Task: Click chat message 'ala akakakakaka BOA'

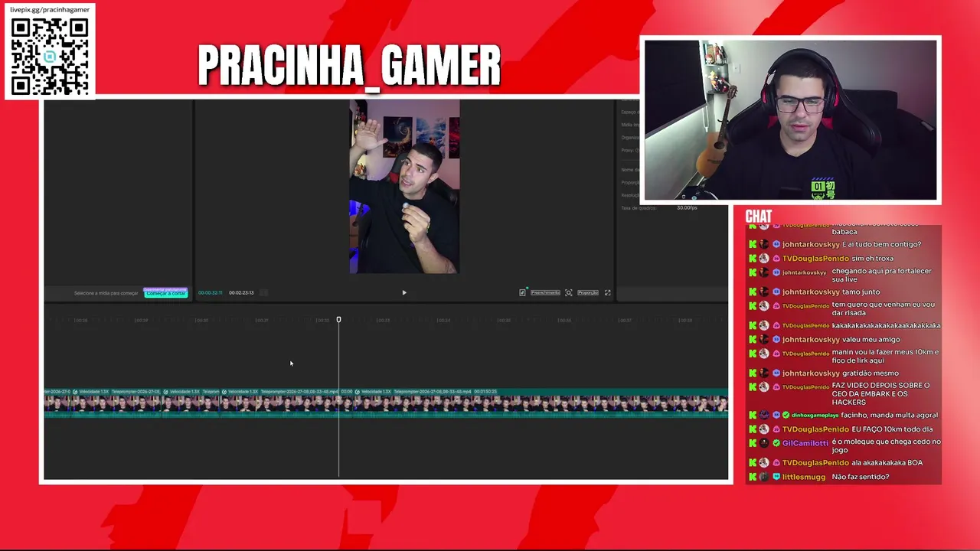Action: click(887, 462)
